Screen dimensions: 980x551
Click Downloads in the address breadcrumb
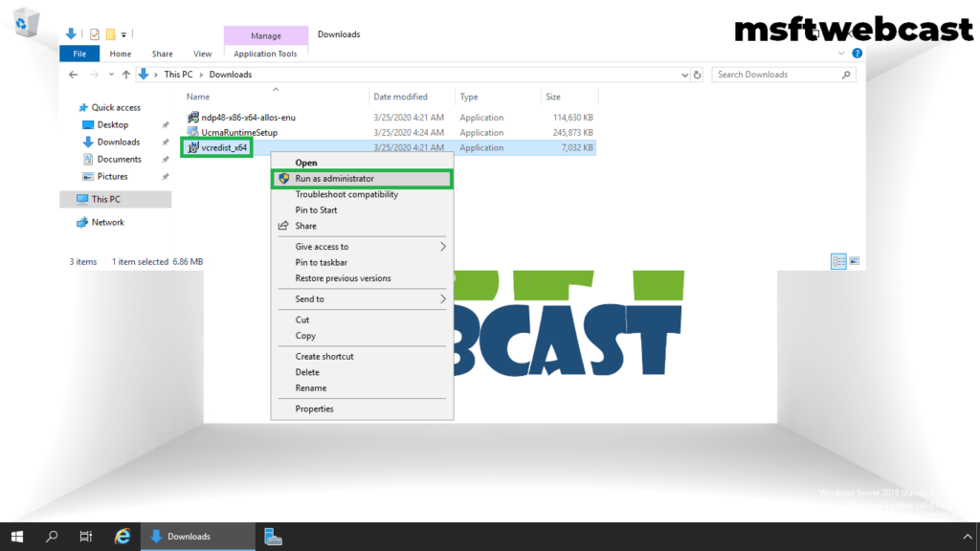tap(230, 75)
